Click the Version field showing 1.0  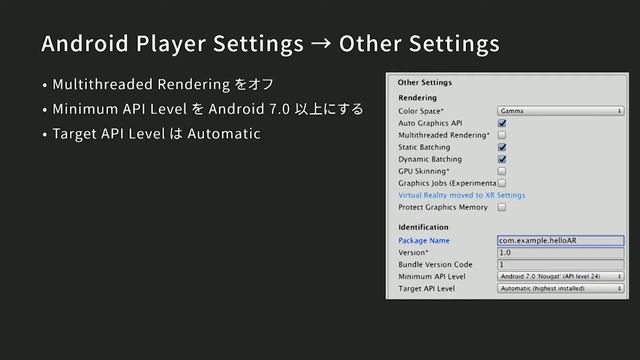[x=560, y=253]
